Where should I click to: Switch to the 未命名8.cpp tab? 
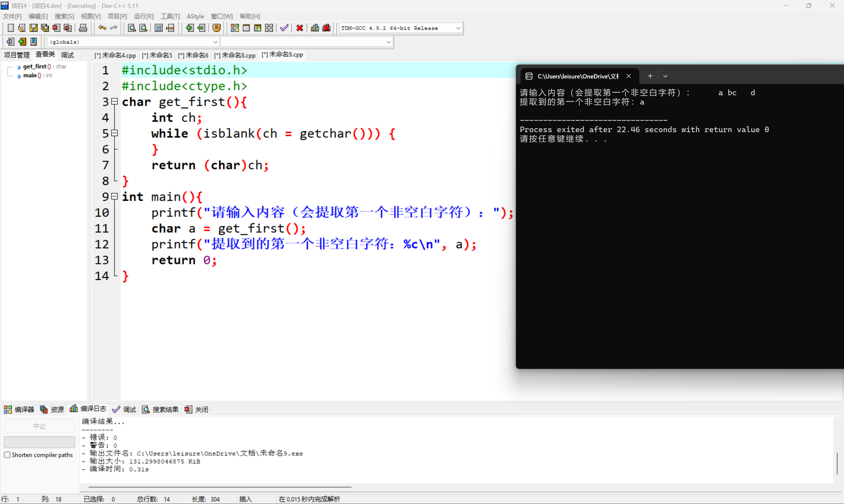tap(234, 55)
